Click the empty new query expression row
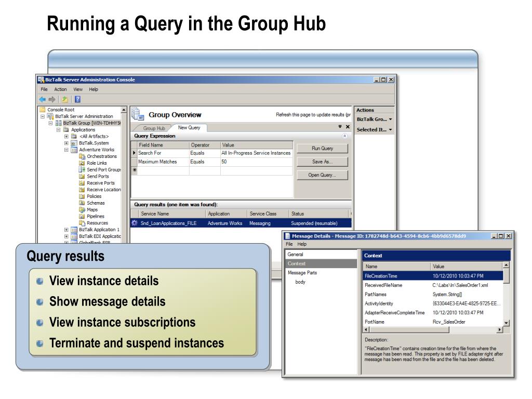This screenshot has width=532, height=399. point(212,170)
